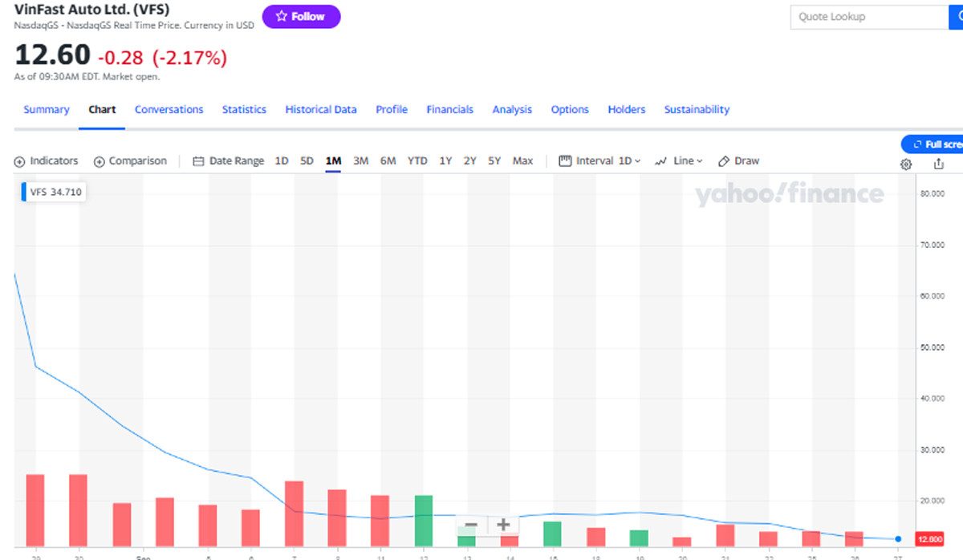Select the YTD range
Viewport: 963px width, 560px height.
417,161
